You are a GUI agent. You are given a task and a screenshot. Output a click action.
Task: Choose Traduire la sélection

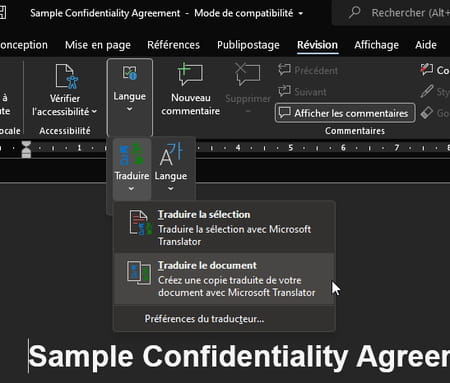[x=224, y=227]
